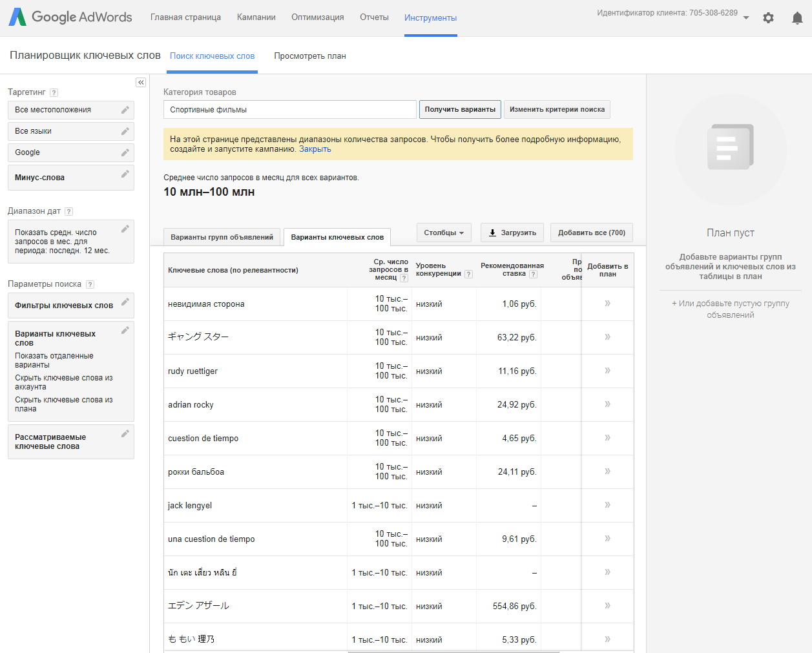
Task: Add keyword невидимая сторона to plan
Action: pos(607,304)
